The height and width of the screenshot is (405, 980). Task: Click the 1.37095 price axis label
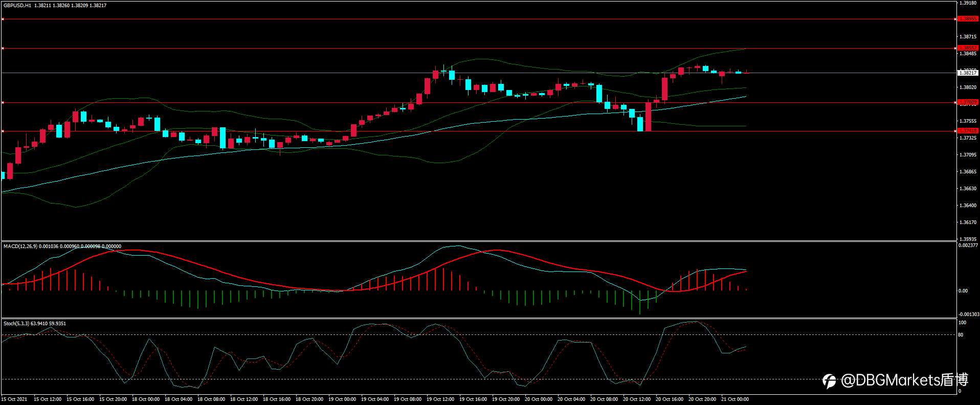click(x=968, y=155)
